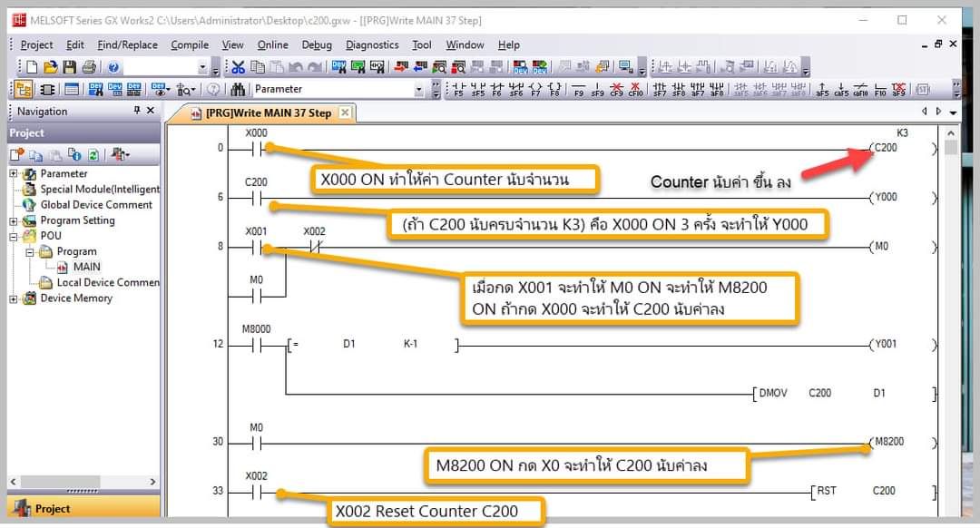The width and height of the screenshot is (980, 528).
Task: Click the refresh icon in Project panel toolbar
Action: point(93,154)
